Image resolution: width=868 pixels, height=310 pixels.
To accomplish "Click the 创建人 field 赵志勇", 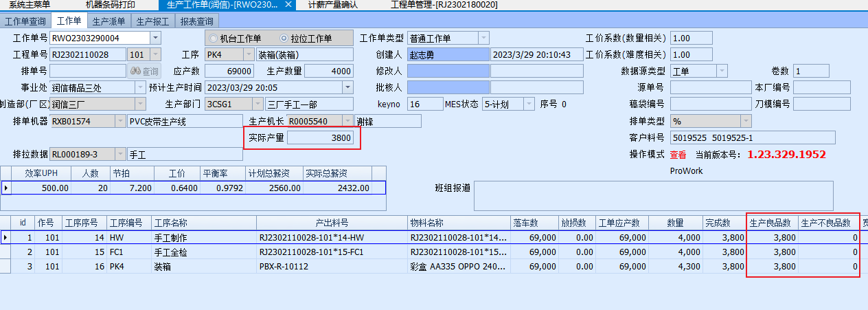I will point(447,54).
